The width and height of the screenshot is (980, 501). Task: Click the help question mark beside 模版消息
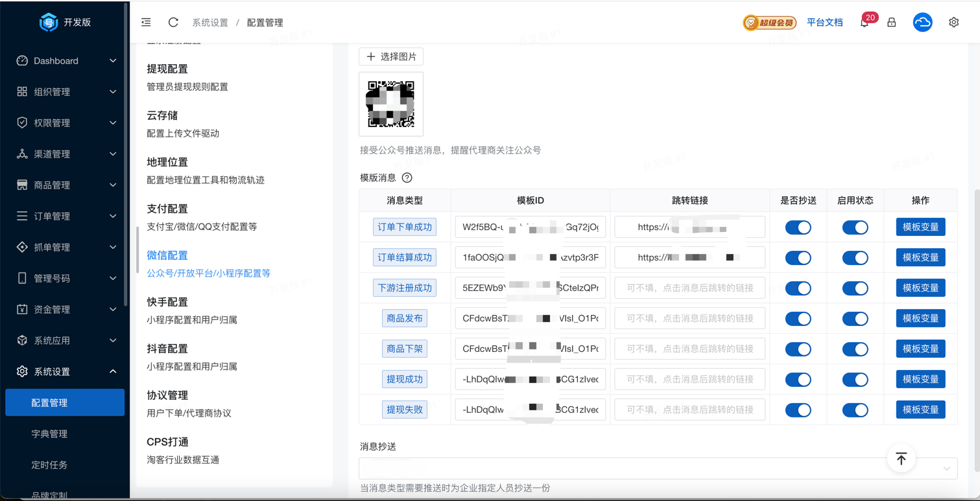[407, 178]
